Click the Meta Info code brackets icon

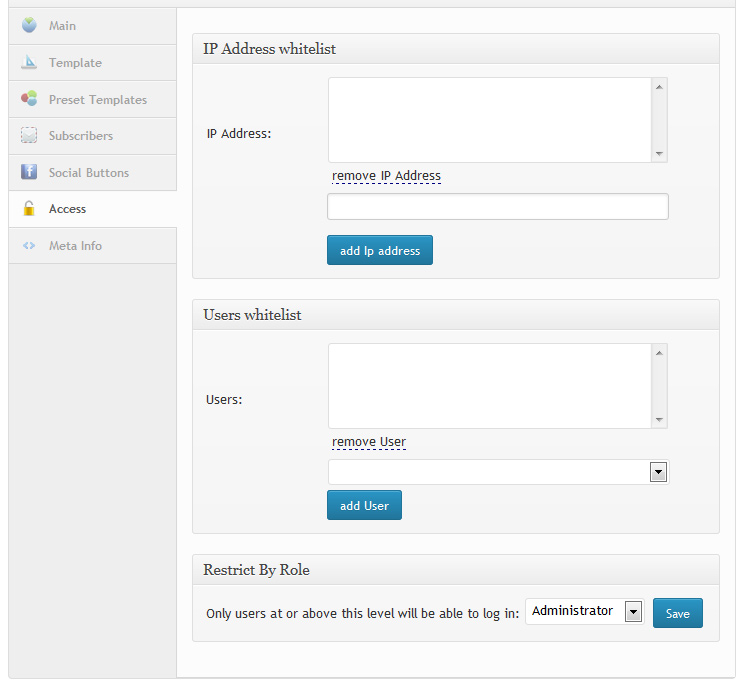pos(29,246)
